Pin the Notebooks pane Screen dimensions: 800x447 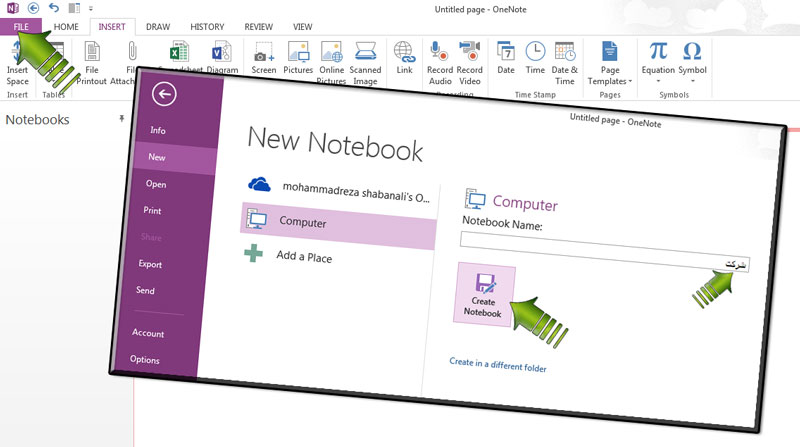121,119
